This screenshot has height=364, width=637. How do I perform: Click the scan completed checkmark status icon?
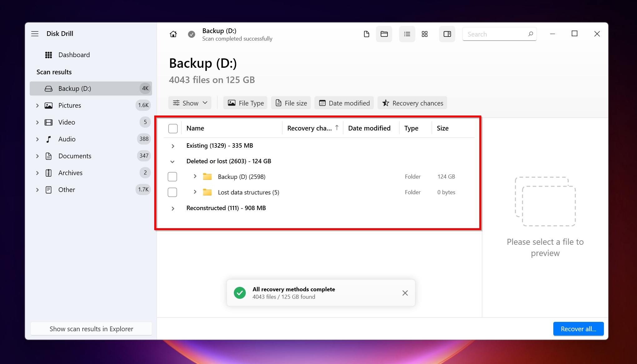[192, 34]
